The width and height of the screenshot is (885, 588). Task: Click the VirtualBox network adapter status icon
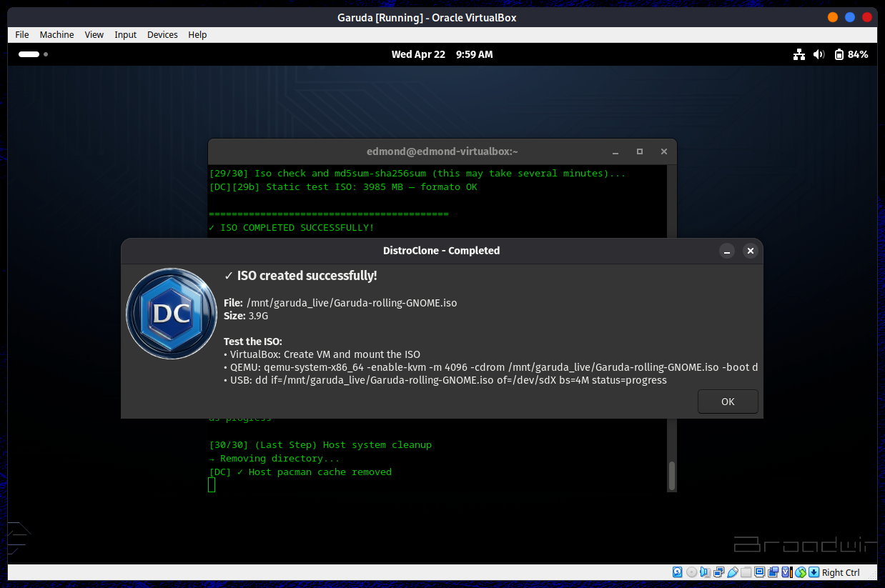pyautogui.click(x=718, y=572)
